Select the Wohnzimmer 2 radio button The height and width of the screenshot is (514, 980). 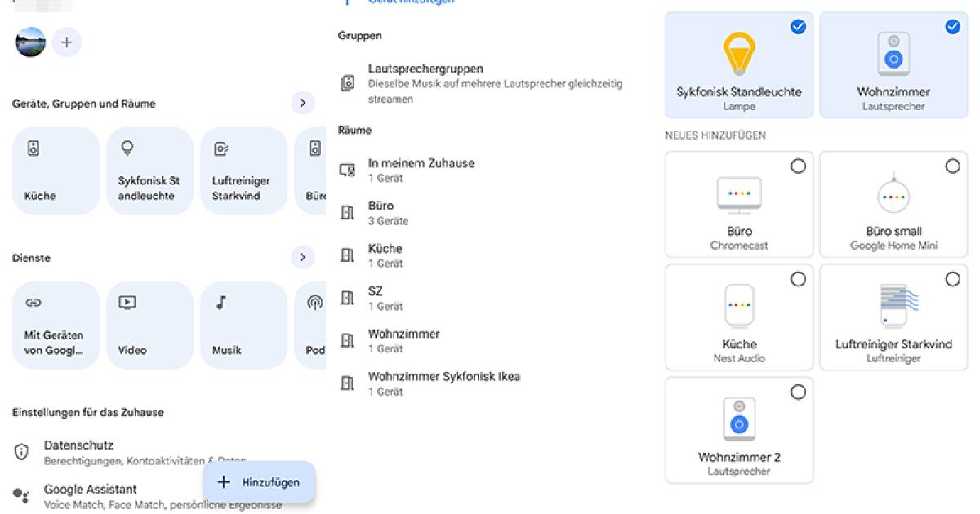click(x=798, y=392)
